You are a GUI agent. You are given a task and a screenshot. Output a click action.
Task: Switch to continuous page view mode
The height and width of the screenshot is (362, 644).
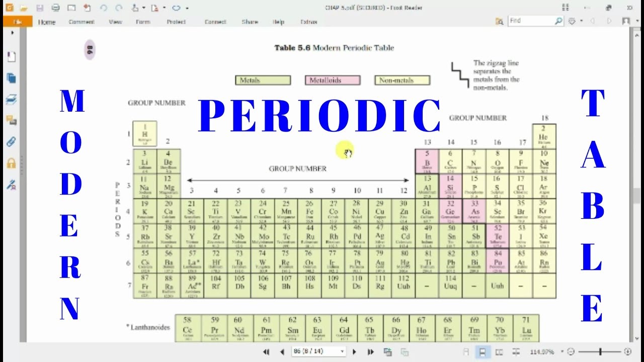[x=482, y=352]
